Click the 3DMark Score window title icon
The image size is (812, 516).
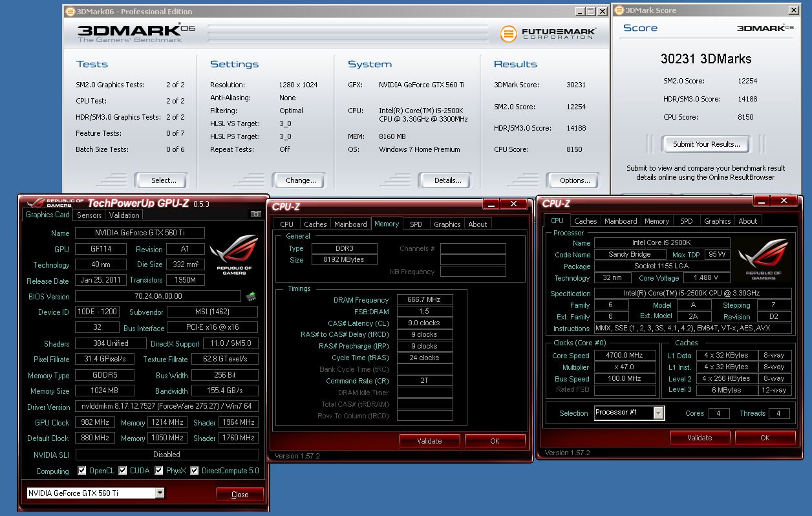tap(619, 10)
